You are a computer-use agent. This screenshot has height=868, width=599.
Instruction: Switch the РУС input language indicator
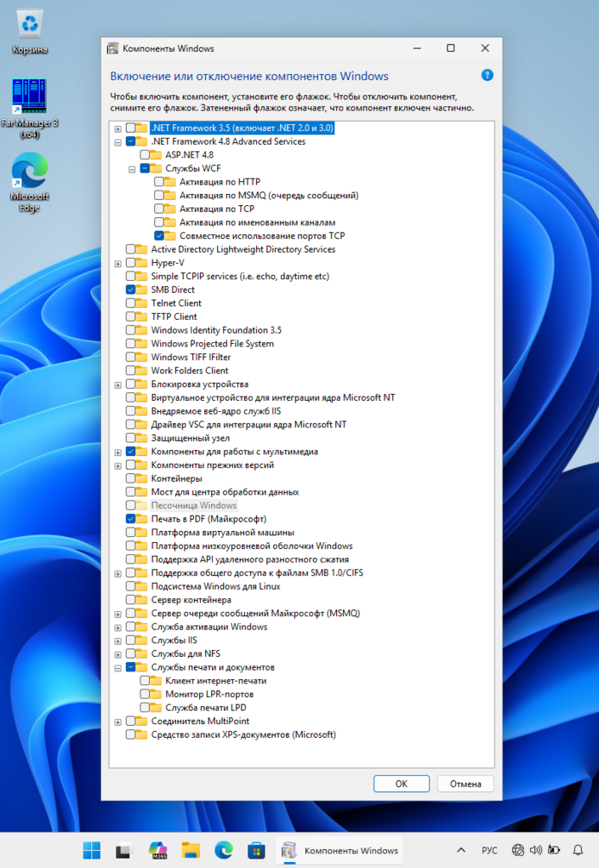489,850
